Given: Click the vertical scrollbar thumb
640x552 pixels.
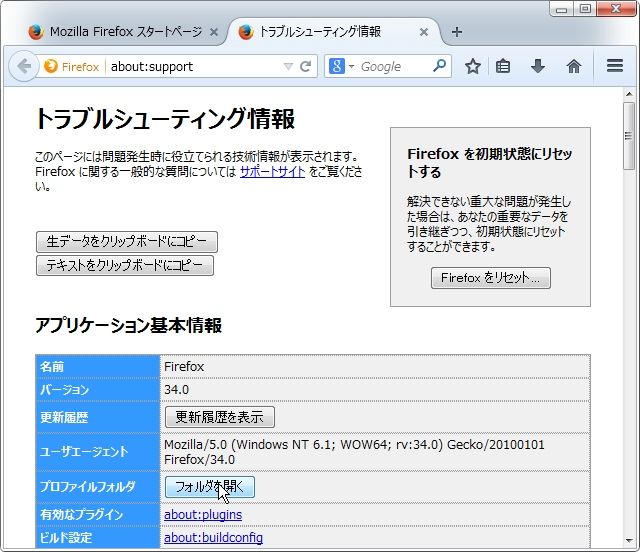Looking at the screenshot, I should point(629,136).
